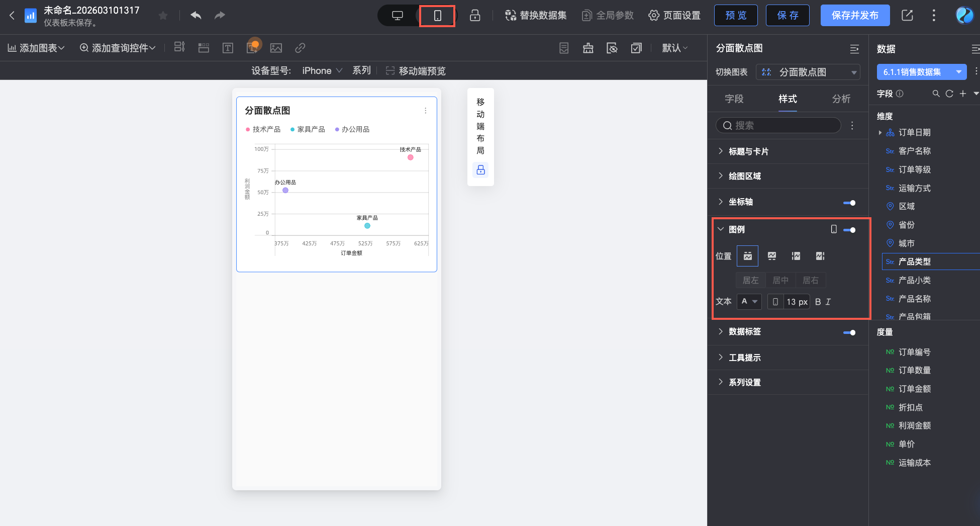Viewport: 980px width, 526px height.
Task: Click the Preview (预览) button
Action: [x=736, y=16]
